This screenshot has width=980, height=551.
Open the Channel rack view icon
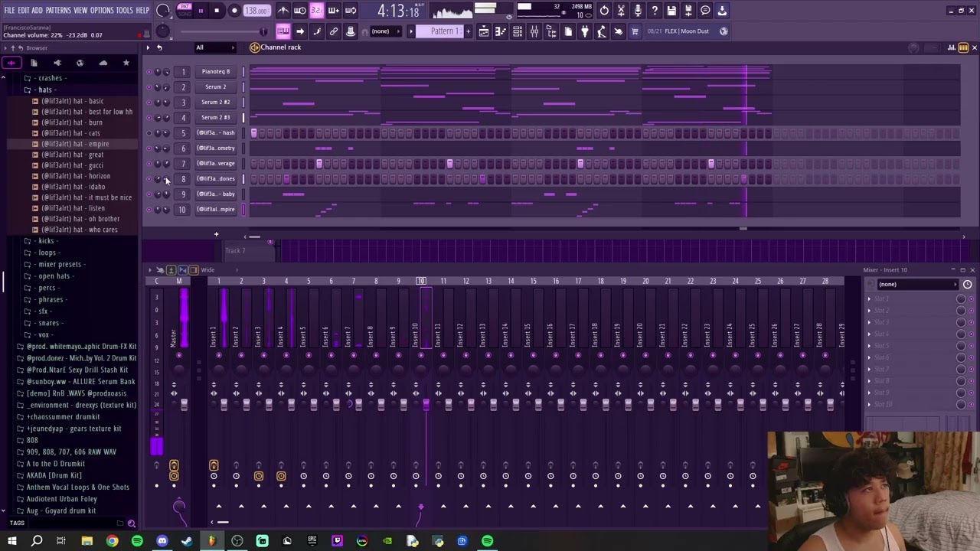pos(518,31)
